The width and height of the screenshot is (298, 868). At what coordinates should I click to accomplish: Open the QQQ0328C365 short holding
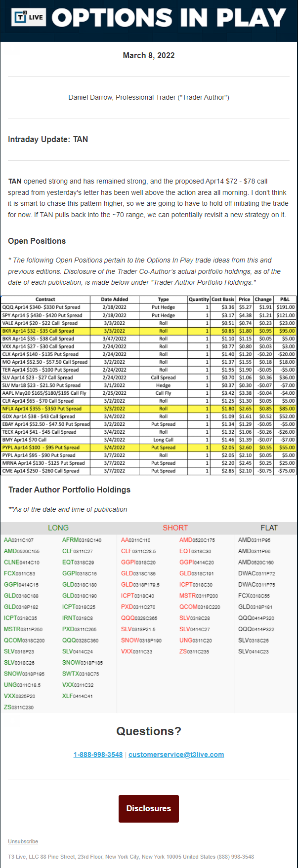139,618
